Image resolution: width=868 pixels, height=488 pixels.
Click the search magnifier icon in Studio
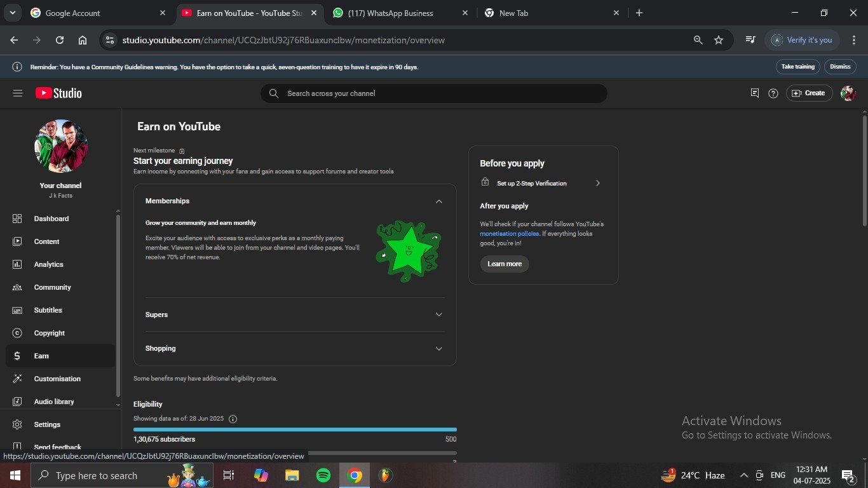(274, 93)
